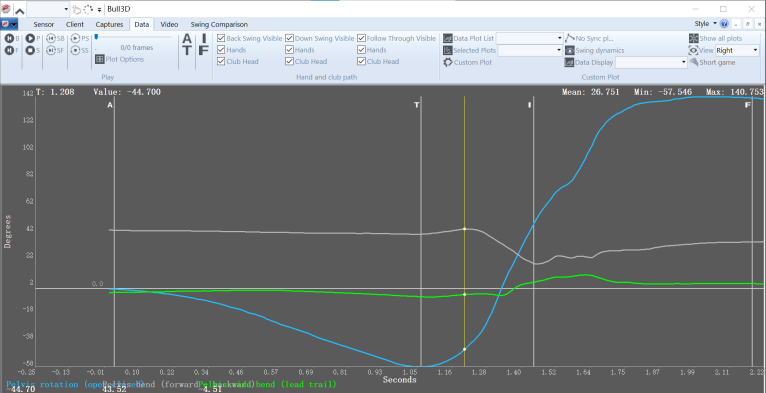Viewport: 766px width, 393px height.
Task: Click the Custom Plot gear icon
Action: (x=447, y=62)
